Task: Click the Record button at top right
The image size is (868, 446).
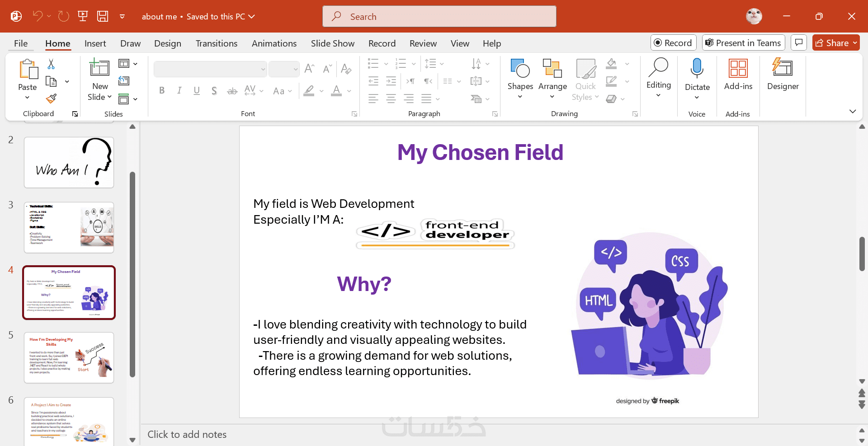Action: (673, 43)
